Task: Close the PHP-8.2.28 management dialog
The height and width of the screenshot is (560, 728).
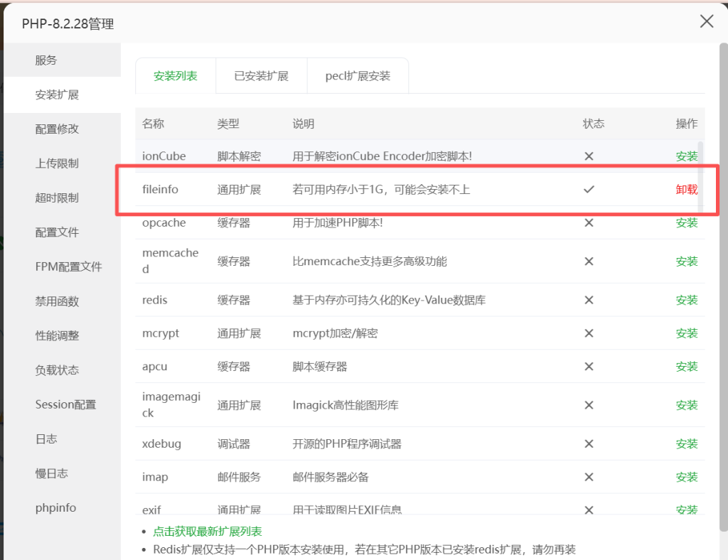Action: click(x=706, y=21)
